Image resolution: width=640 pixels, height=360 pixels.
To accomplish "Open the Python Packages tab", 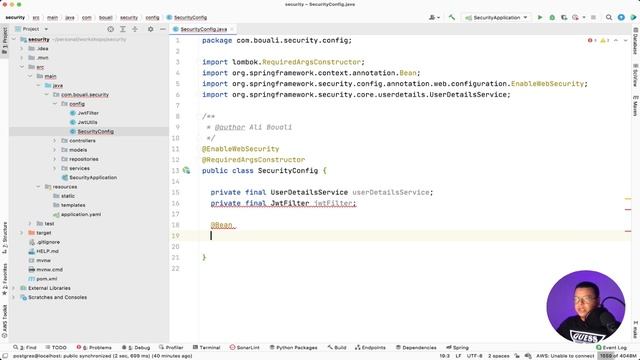I will click(x=293, y=347).
